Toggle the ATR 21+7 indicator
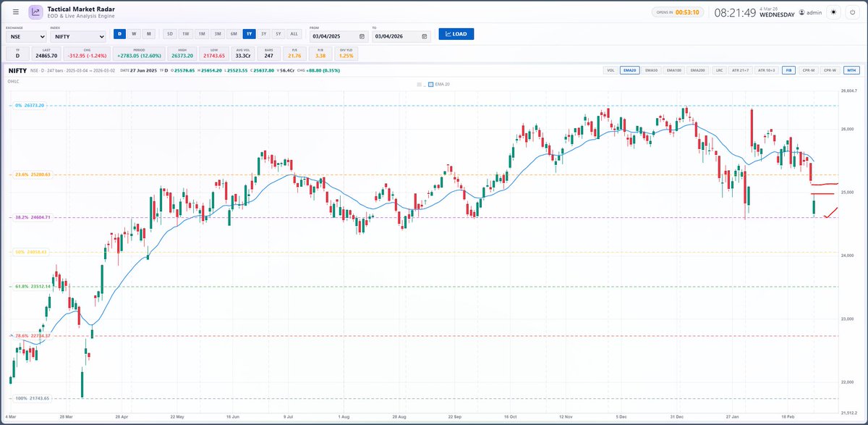 [x=741, y=70]
